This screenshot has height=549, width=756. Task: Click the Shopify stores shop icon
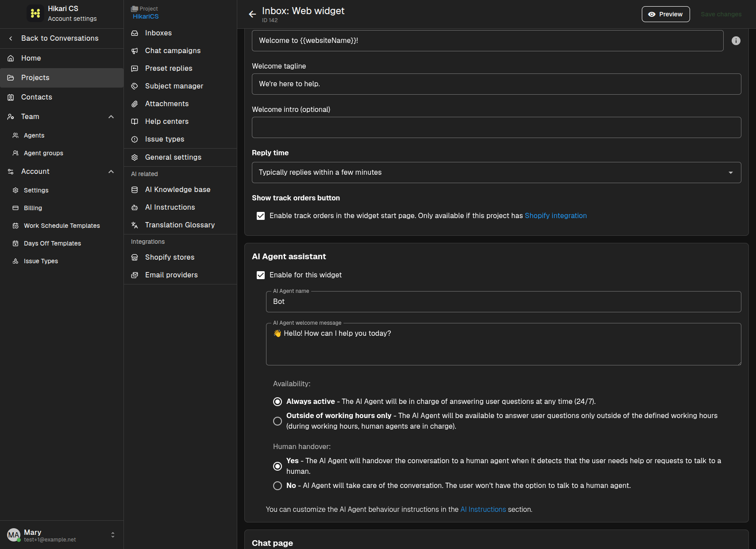[135, 257]
